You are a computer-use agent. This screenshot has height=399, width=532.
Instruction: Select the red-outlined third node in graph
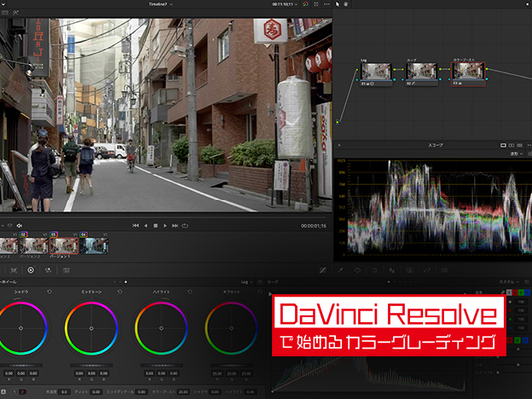click(468, 74)
